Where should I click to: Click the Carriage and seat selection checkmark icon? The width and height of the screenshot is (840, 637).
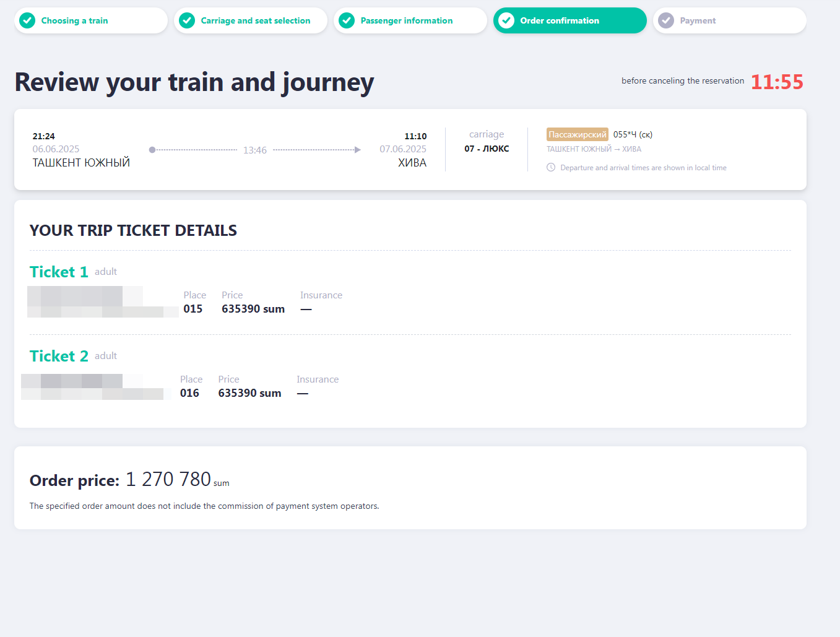click(x=187, y=20)
